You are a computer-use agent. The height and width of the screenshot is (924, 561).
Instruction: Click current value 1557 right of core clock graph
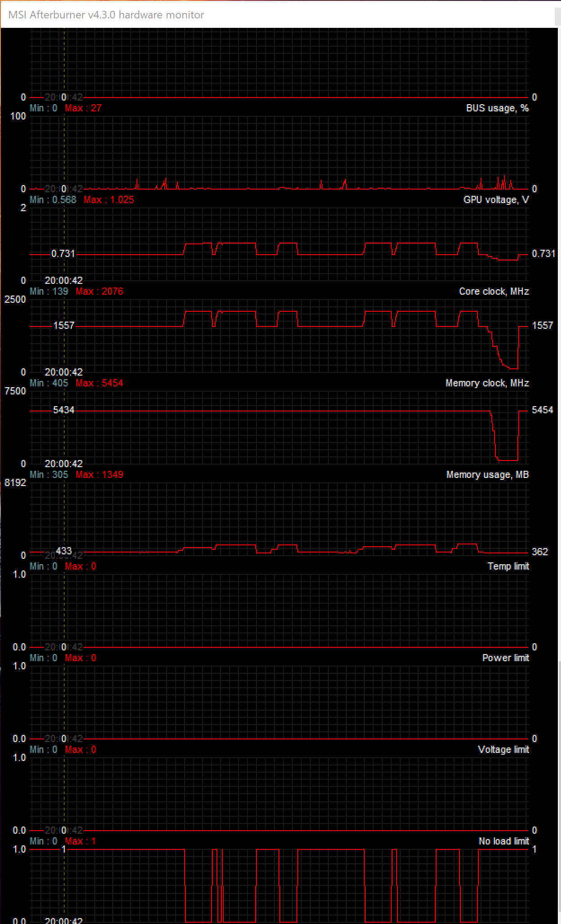[x=543, y=326]
